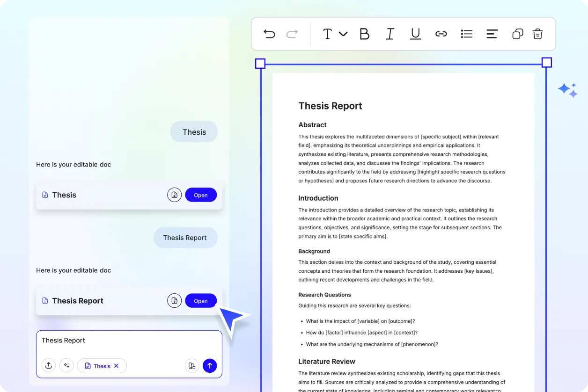Click the redo arrow in toolbar
This screenshot has height=392, width=588.
point(292,34)
